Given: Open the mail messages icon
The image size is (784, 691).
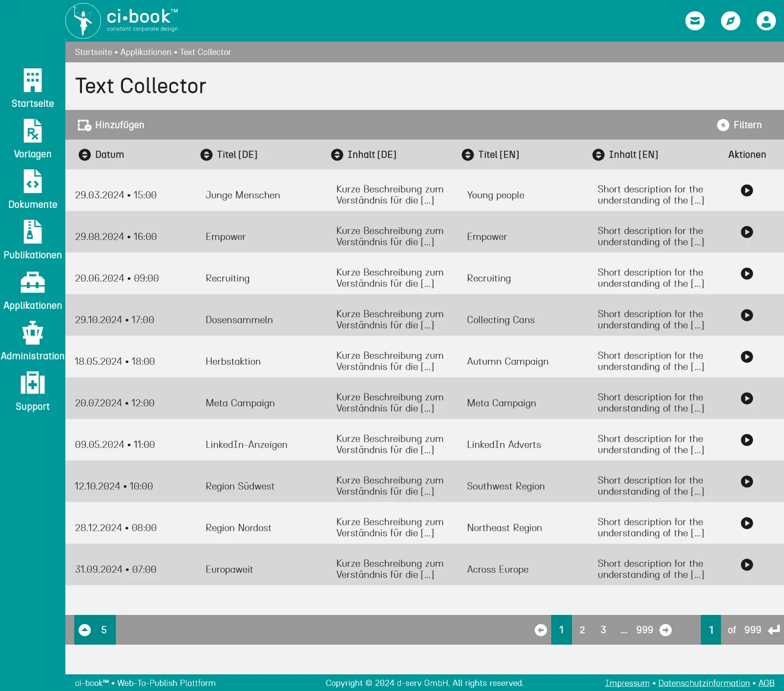Looking at the screenshot, I should 695,21.
